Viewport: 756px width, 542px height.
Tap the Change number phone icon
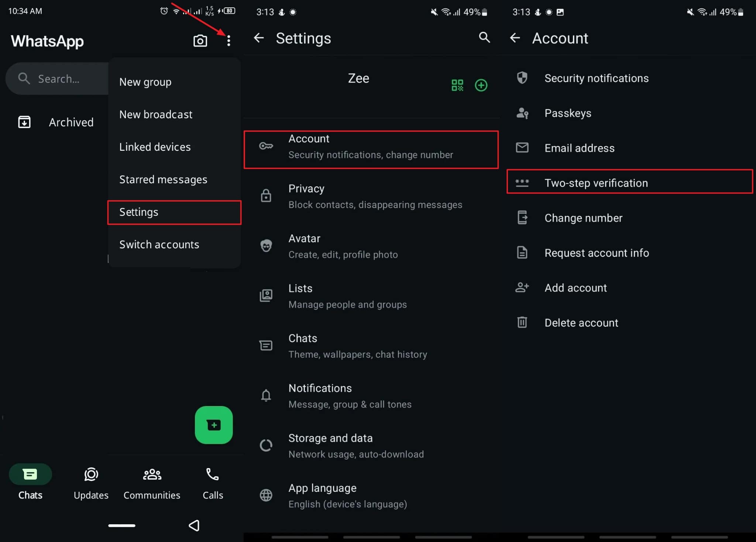coord(522,217)
